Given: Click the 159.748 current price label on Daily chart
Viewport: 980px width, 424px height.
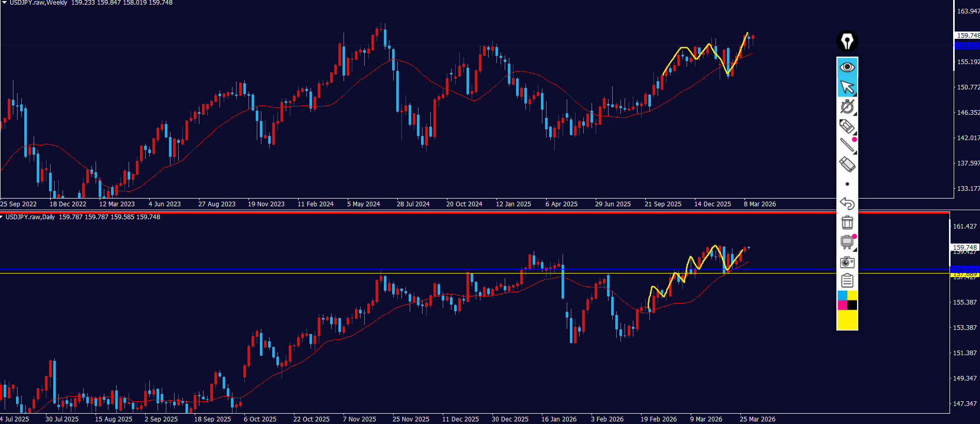Looking at the screenshot, I should pyautogui.click(x=964, y=247).
